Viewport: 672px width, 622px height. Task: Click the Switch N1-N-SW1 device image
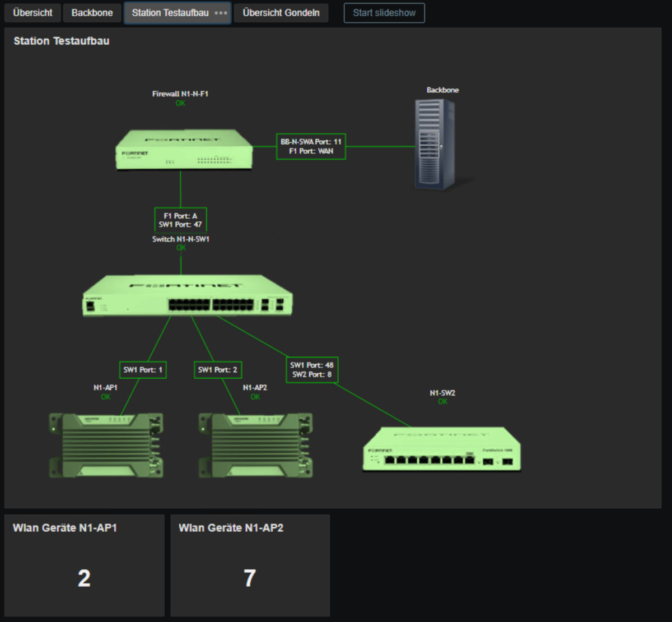(x=188, y=295)
